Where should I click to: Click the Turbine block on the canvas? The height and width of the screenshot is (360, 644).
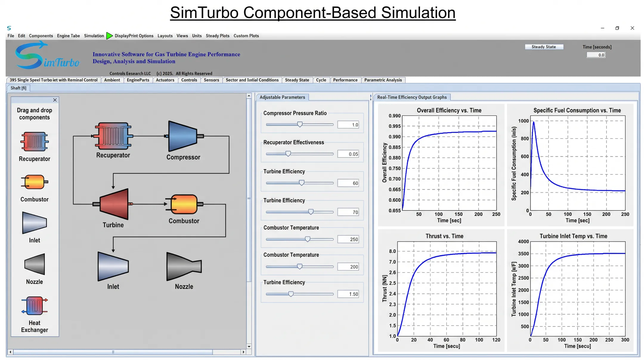[x=113, y=204]
